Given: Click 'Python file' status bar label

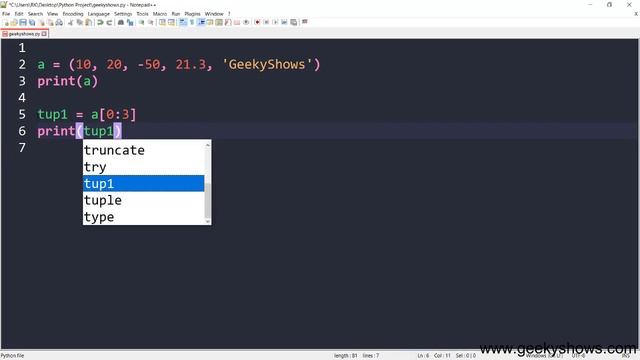Looking at the screenshot, I should [12, 356].
